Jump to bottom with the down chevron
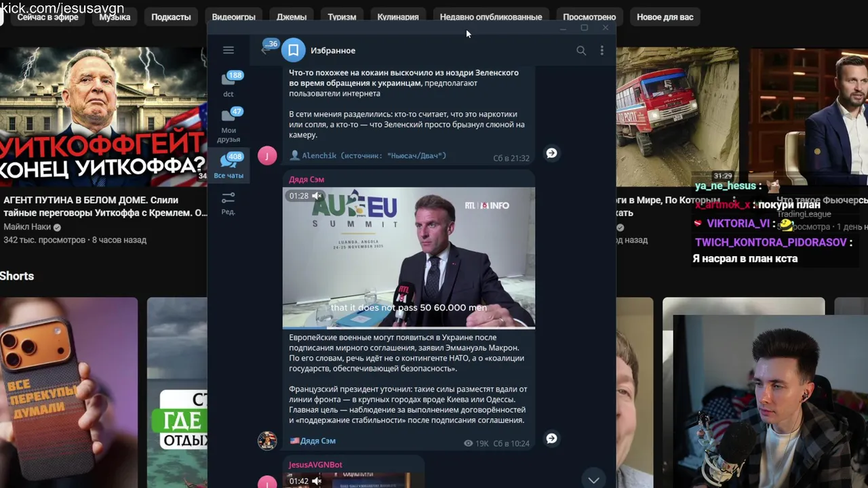Image resolution: width=868 pixels, height=488 pixels. click(x=593, y=480)
